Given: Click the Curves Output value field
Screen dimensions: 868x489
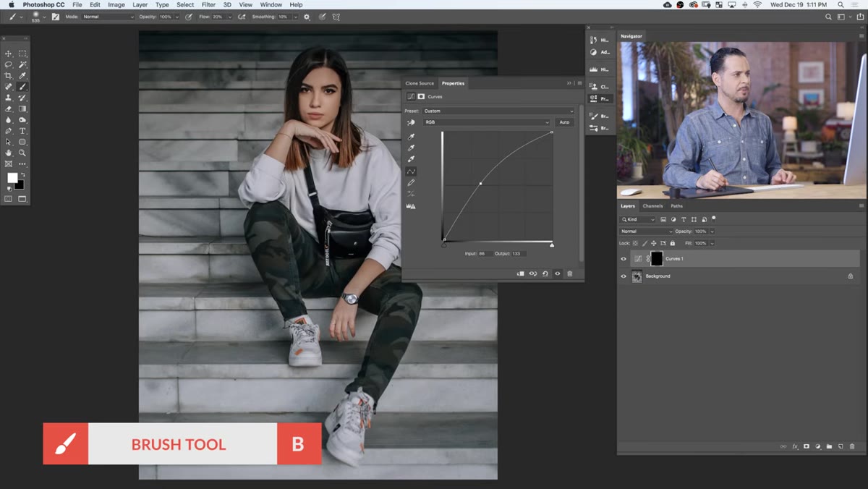Looking at the screenshot, I should [x=519, y=253].
